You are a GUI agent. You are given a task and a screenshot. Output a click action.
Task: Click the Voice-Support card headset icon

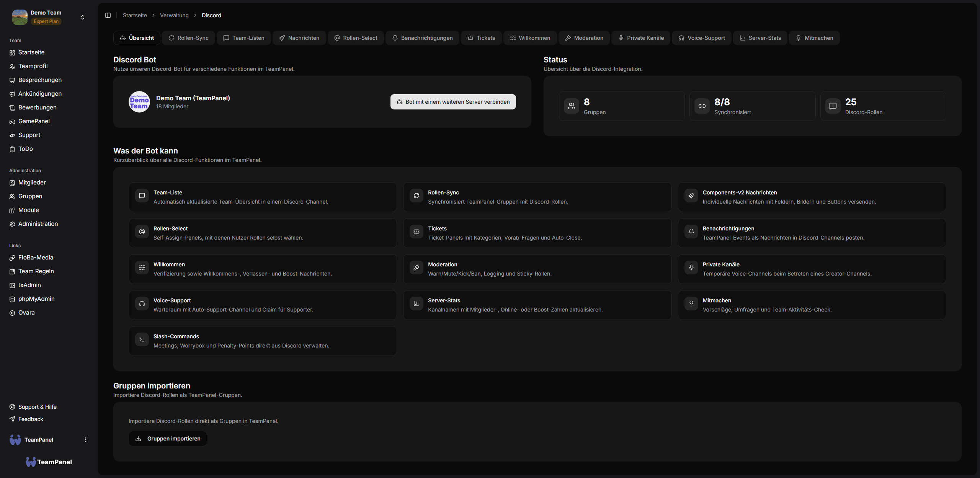[x=142, y=303]
